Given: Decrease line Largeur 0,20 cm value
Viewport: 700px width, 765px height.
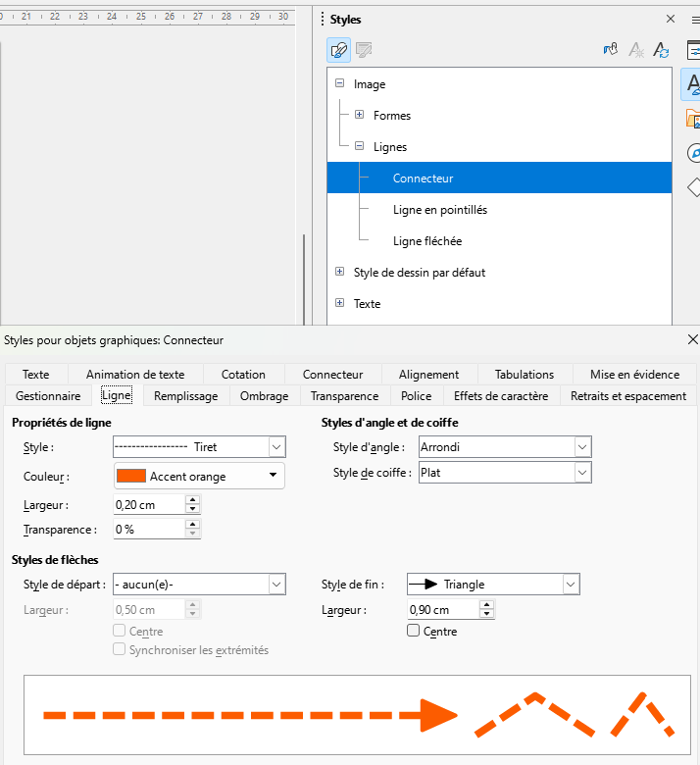Looking at the screenshot, I should click(x=193, y=509).
